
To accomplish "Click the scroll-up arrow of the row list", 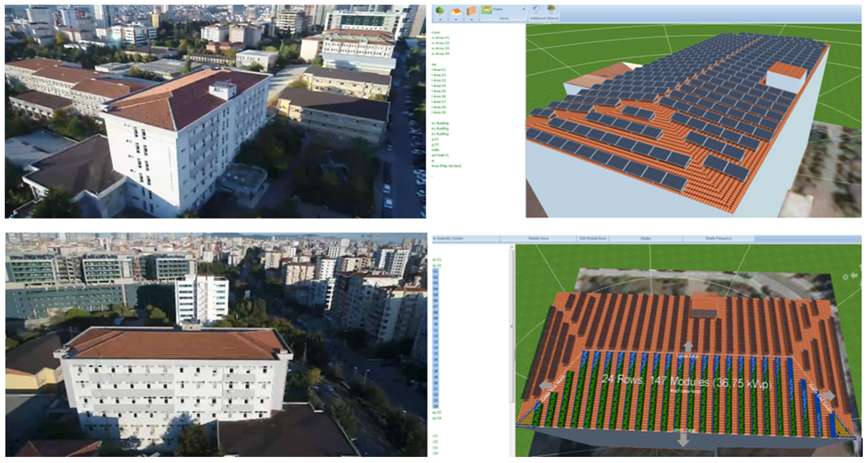I will point(512,247).
